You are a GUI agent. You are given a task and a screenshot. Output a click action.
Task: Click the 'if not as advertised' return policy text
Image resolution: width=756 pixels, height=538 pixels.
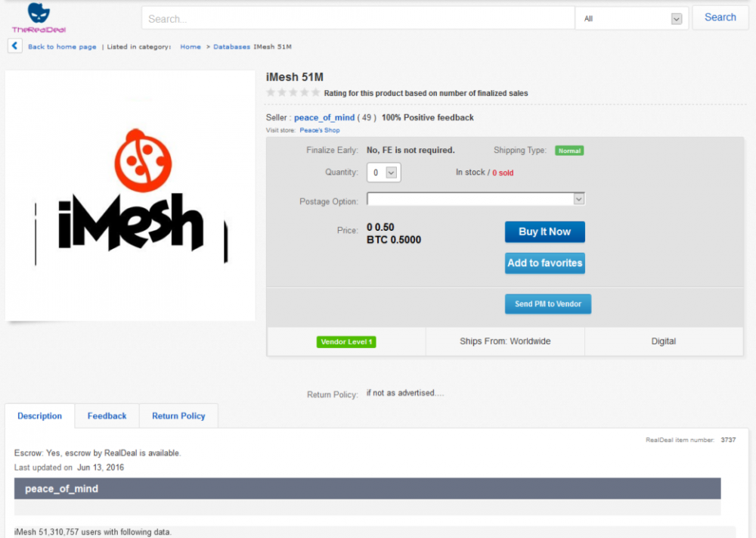tap(405, 393)
